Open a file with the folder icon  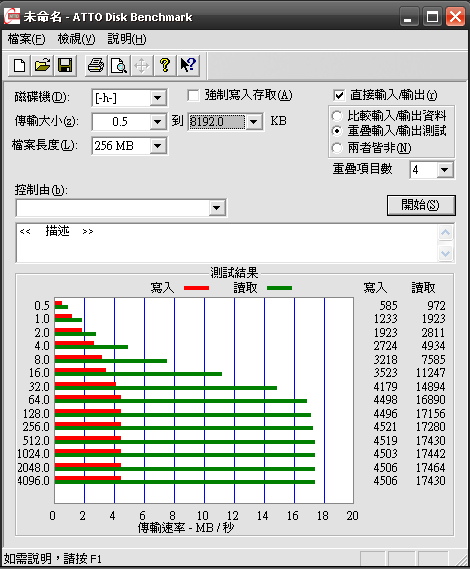click(x=42, y=66)
